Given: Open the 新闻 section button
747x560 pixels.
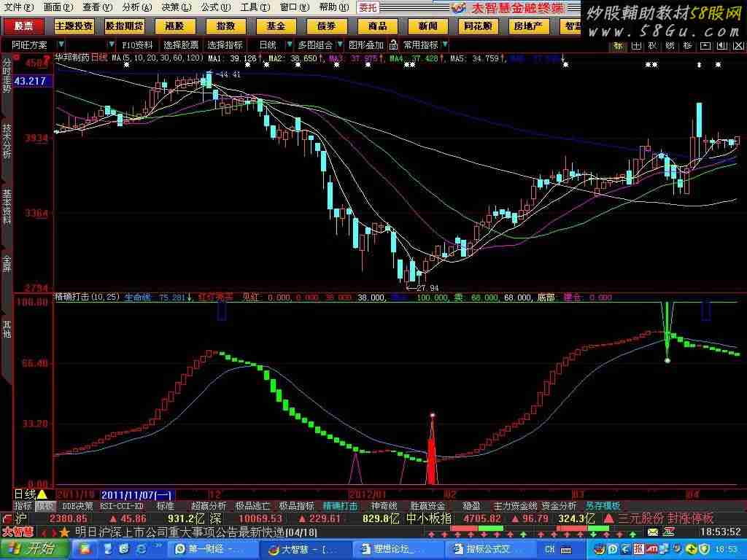Looking at the screenshot, I should tap(427, 26).
